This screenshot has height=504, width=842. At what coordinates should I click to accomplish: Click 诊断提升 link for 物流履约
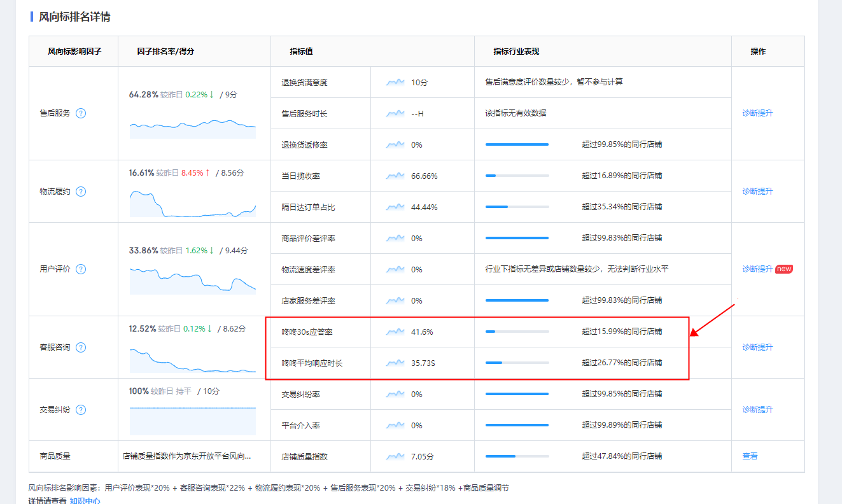pyautogui.click(x=757, y=192)
